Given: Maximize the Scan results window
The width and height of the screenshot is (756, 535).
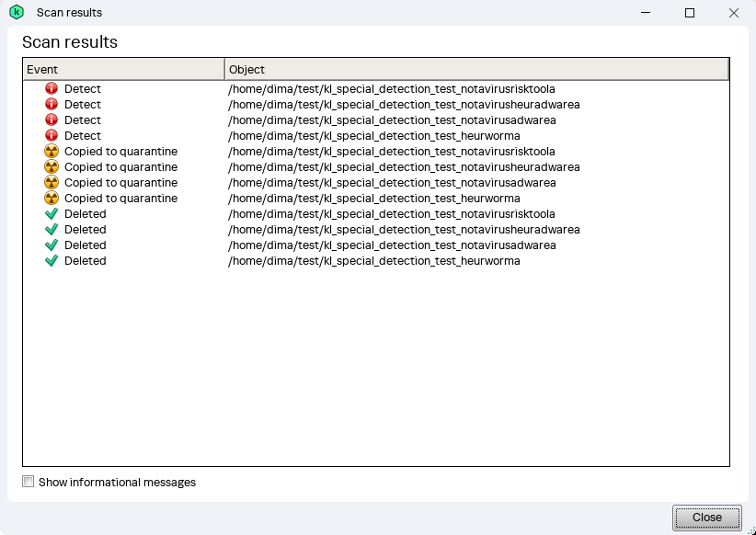Looking at the screenshot, I should click(x=690, y=13).
